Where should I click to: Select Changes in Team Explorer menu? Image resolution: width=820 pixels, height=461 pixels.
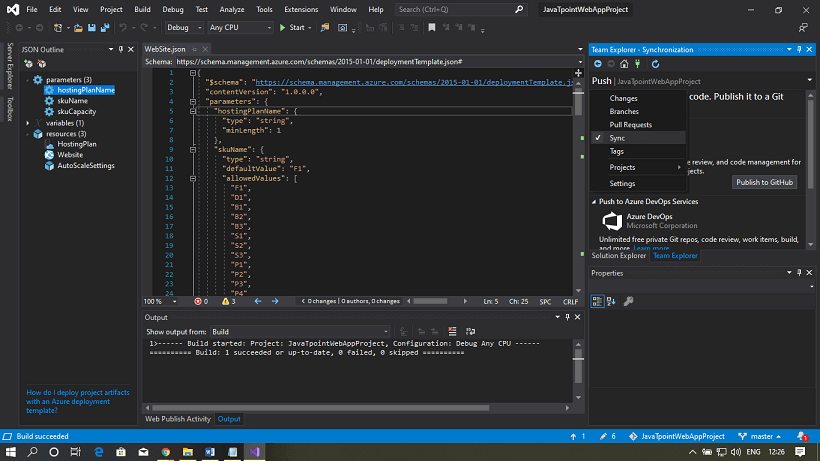click(x=623, y=98)
